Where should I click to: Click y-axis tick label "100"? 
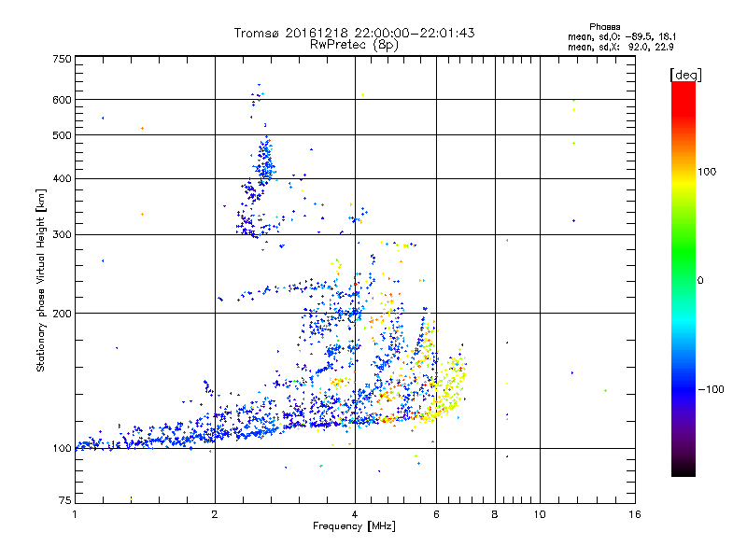63,448
